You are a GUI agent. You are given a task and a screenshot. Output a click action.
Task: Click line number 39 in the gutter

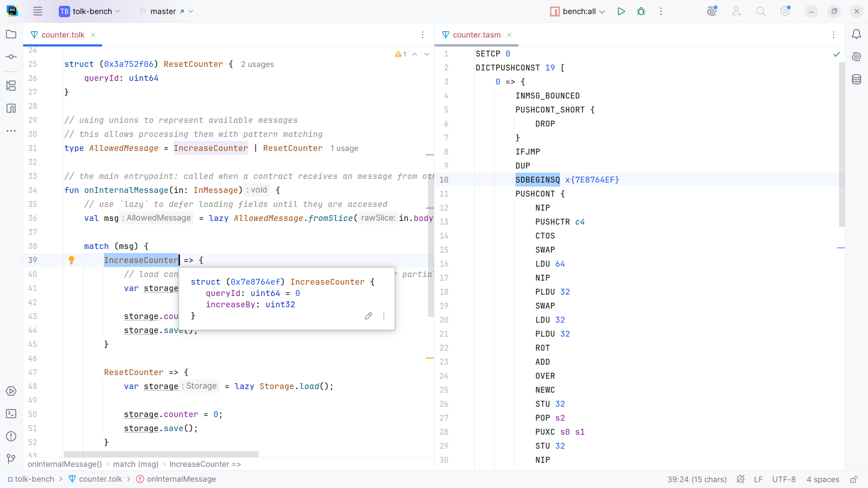coord(33,260)
